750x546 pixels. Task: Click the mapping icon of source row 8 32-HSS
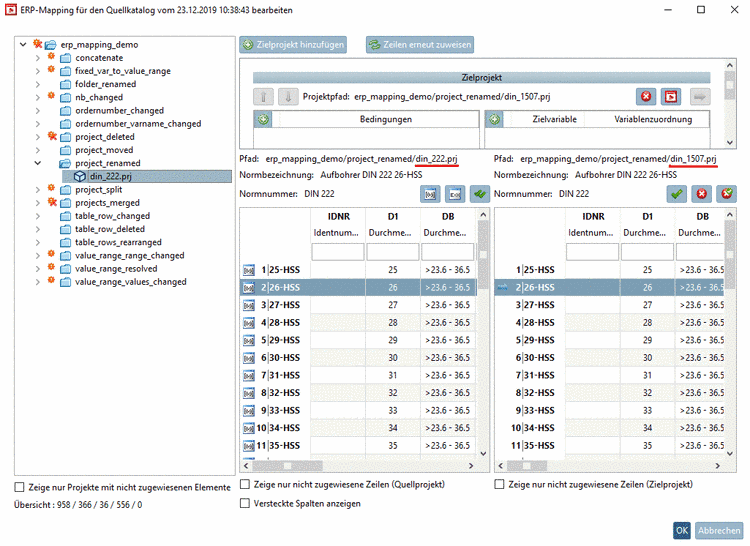(x=249, y=393)
